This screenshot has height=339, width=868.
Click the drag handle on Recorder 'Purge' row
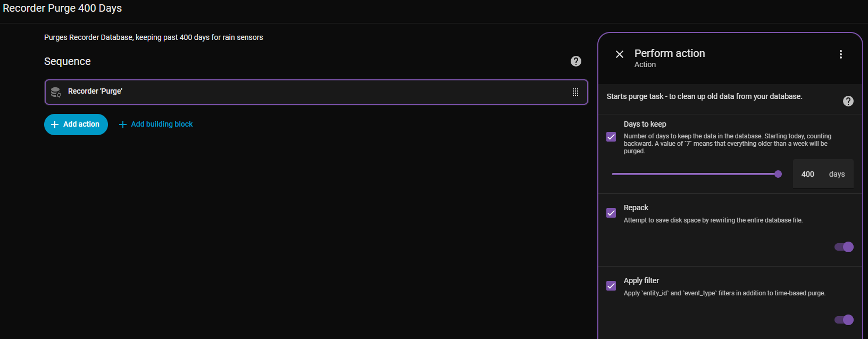click(575, 92)
